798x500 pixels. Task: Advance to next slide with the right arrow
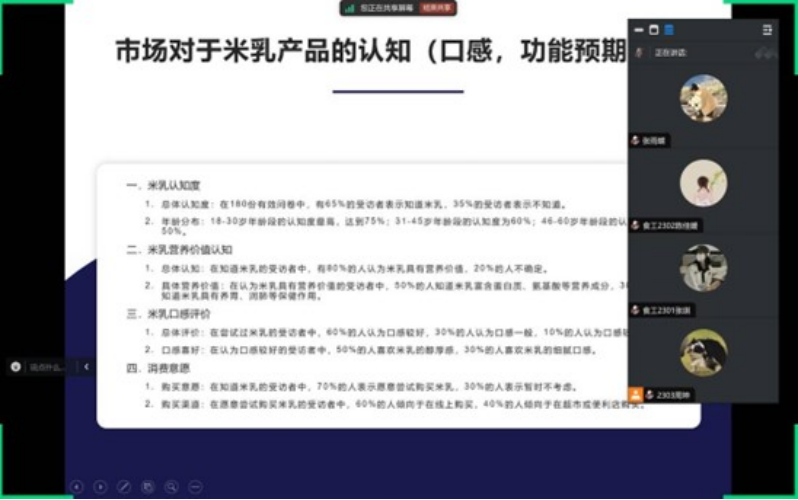[101, 487]
